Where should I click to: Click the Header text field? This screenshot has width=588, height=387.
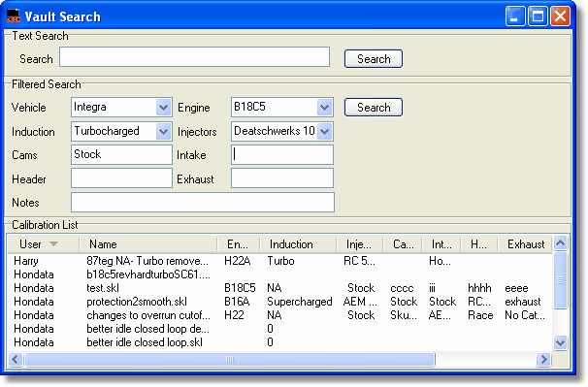[121, 178]
